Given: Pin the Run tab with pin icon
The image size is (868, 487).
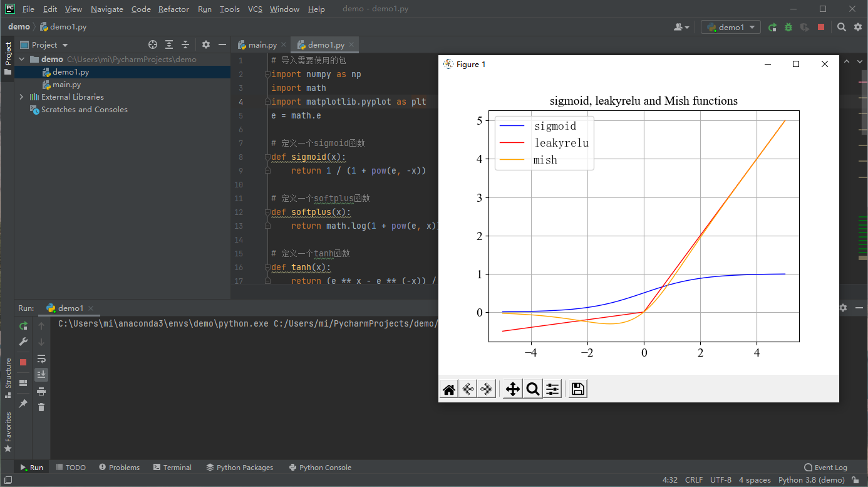Looking at the screenshot, I should click(23, 404).
